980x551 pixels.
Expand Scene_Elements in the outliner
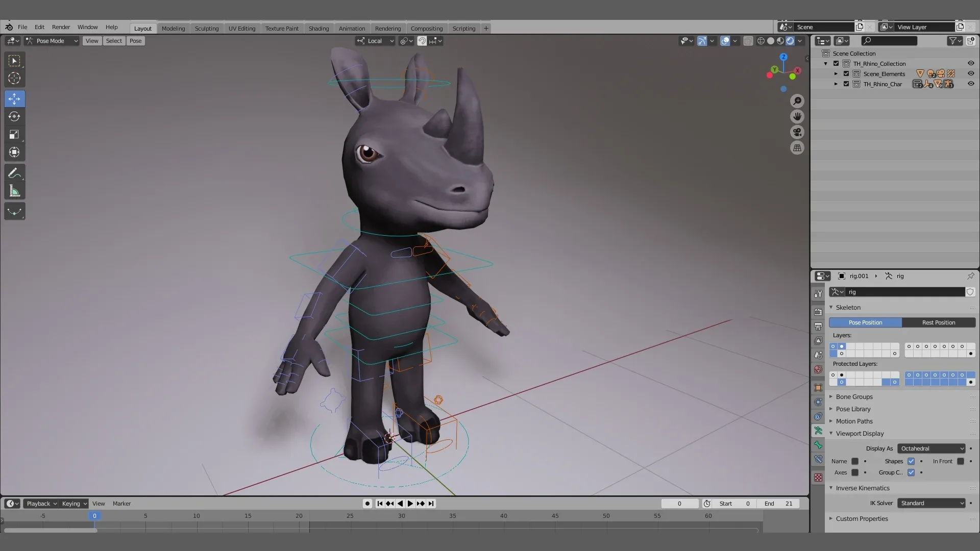836,74
